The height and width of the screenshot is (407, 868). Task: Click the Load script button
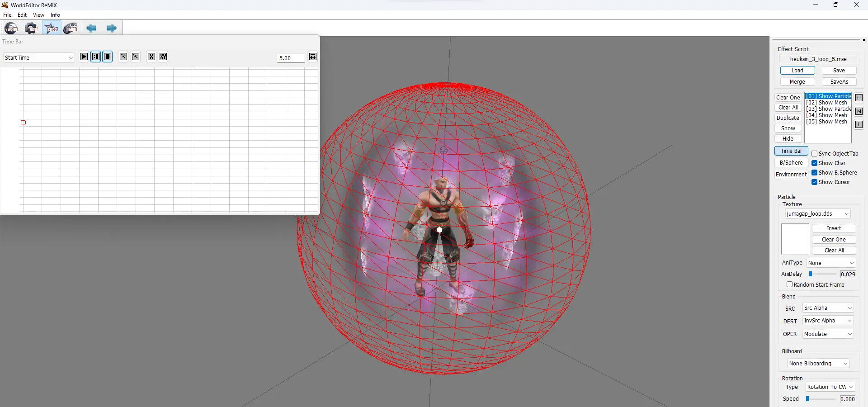coord(797,71)
